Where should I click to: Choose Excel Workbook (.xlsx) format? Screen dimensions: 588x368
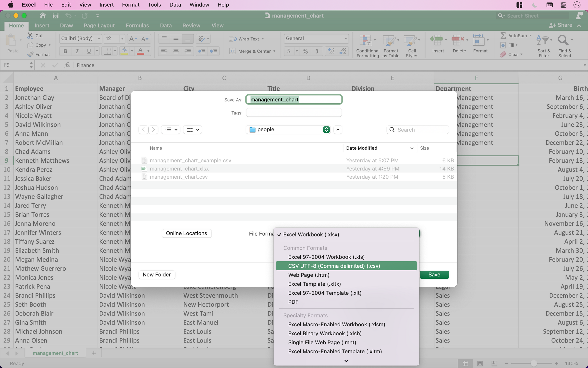[x=311, y=234]
